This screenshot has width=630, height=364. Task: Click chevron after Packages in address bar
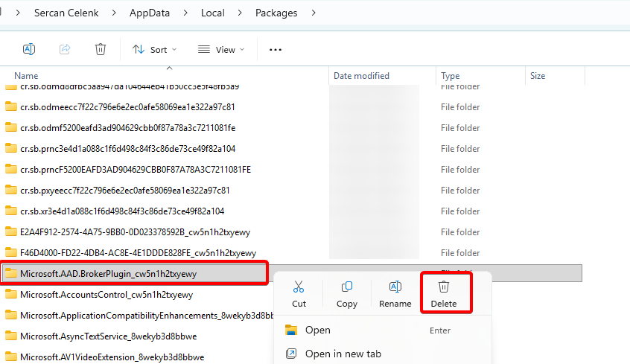click(x=314, y=13)
